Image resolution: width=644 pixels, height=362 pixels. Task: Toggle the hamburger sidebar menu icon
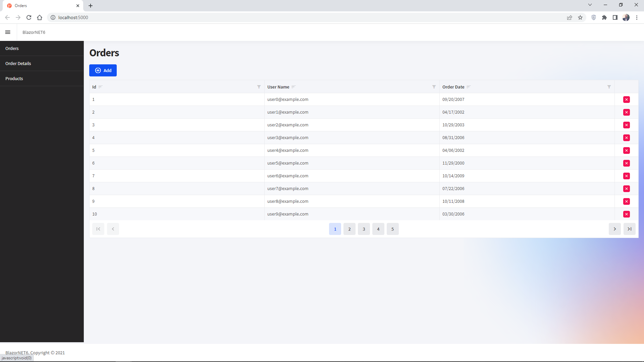tap(8, 32)
